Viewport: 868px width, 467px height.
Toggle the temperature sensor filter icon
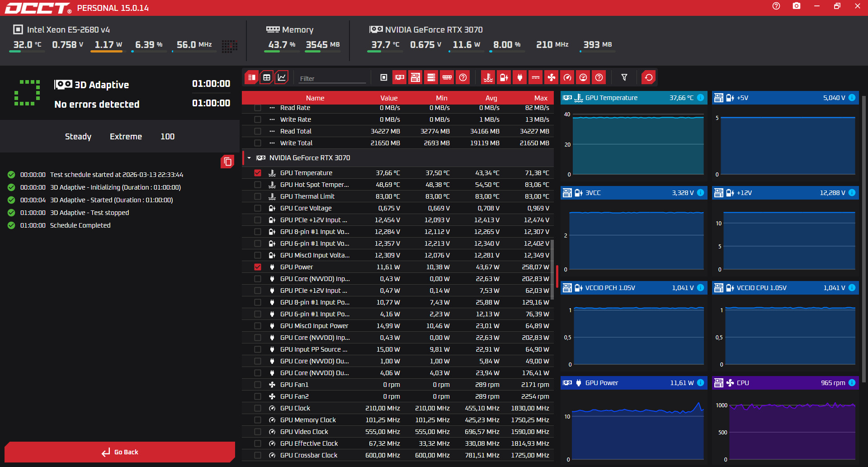(488, 77)
